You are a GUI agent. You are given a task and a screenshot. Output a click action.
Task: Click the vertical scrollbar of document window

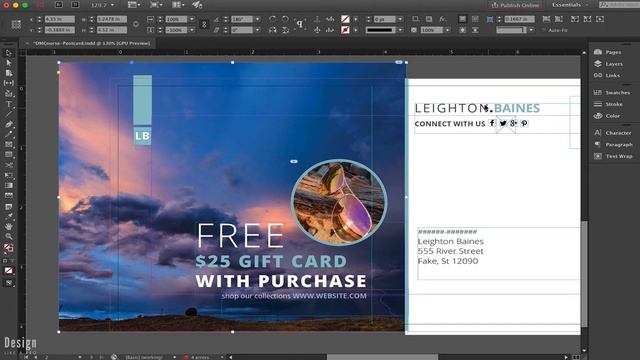click(584, 273)
